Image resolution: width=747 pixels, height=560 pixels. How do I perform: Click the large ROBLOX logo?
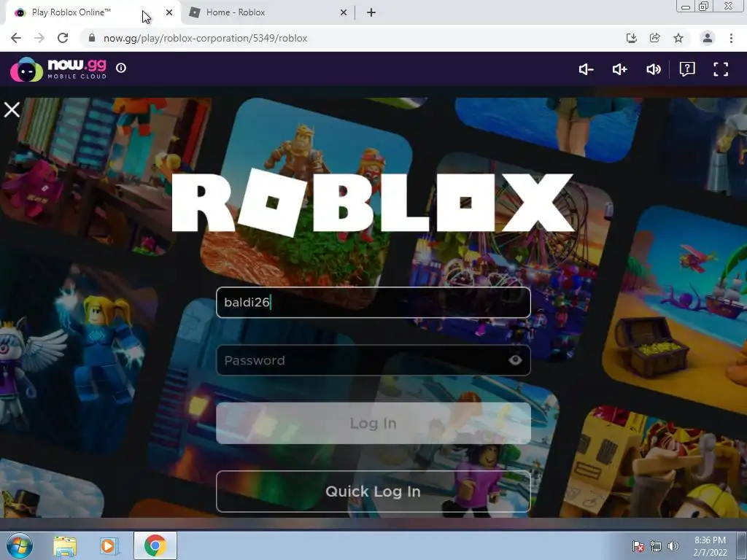pos(373,203)
